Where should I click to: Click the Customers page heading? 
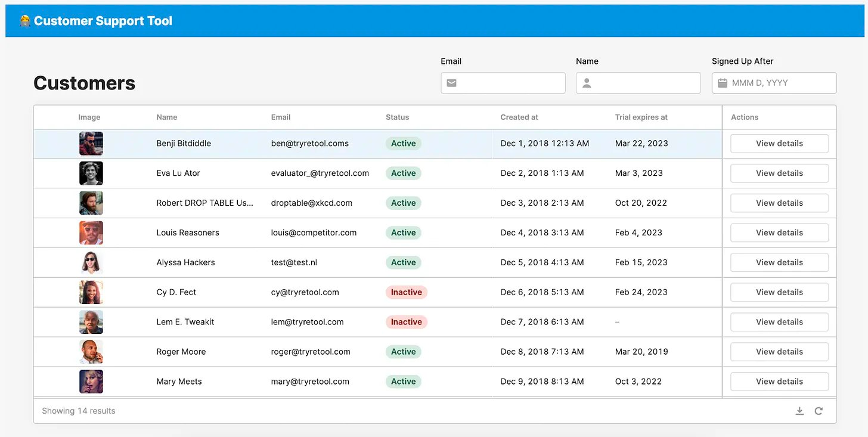[x=85, y=83]
